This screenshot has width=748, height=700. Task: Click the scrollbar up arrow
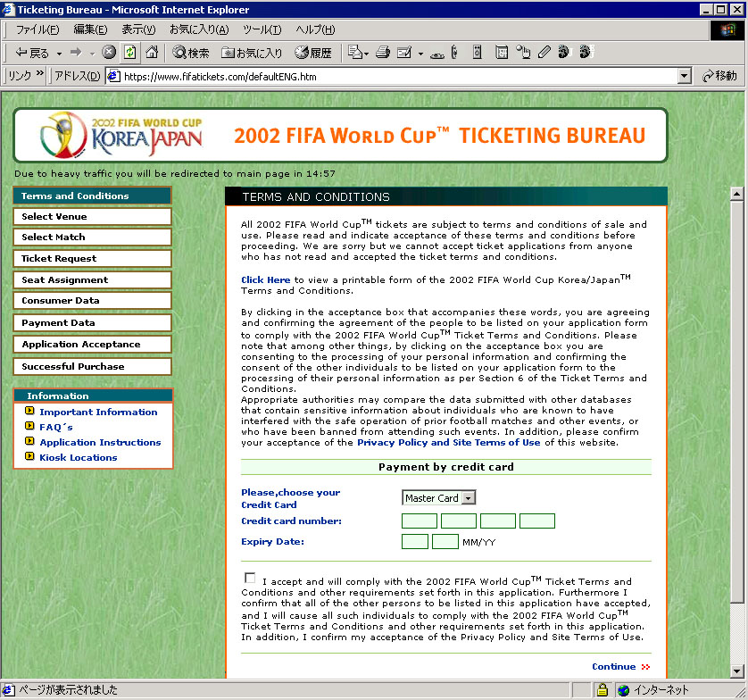pyautogui.click(x=736, y=194)
